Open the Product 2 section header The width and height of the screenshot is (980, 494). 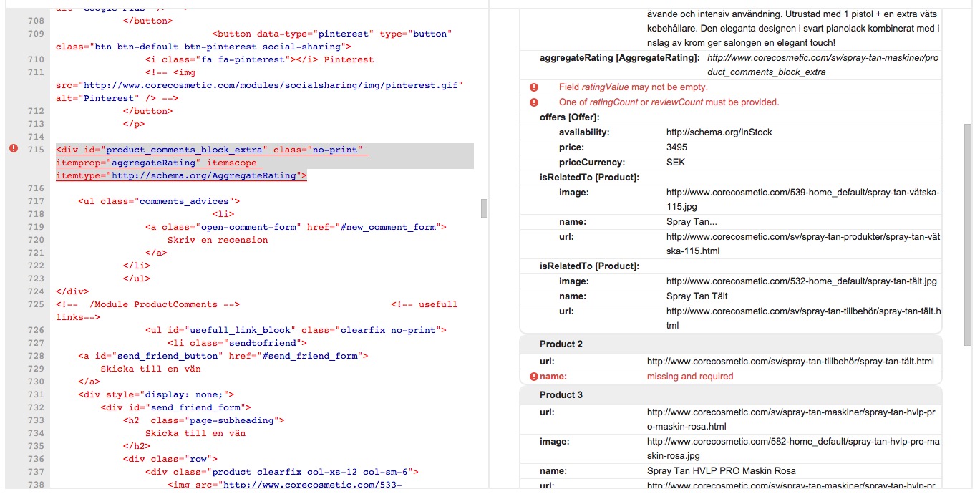click(731, 344)
